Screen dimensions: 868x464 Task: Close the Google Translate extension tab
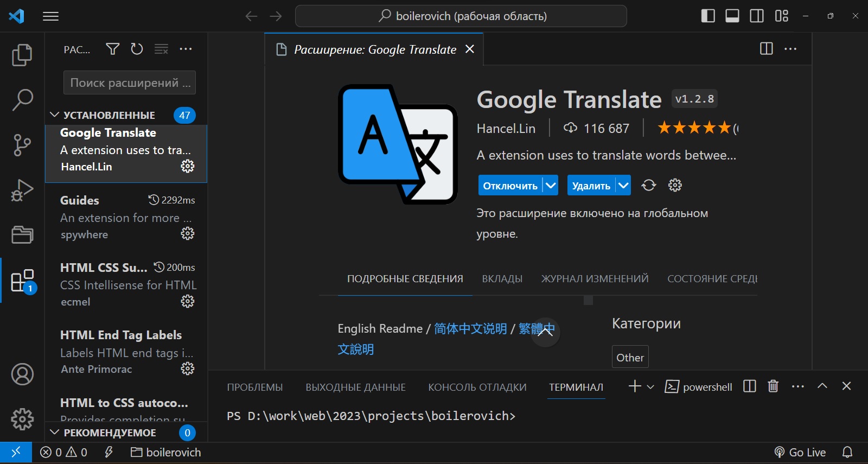(470, 49)
